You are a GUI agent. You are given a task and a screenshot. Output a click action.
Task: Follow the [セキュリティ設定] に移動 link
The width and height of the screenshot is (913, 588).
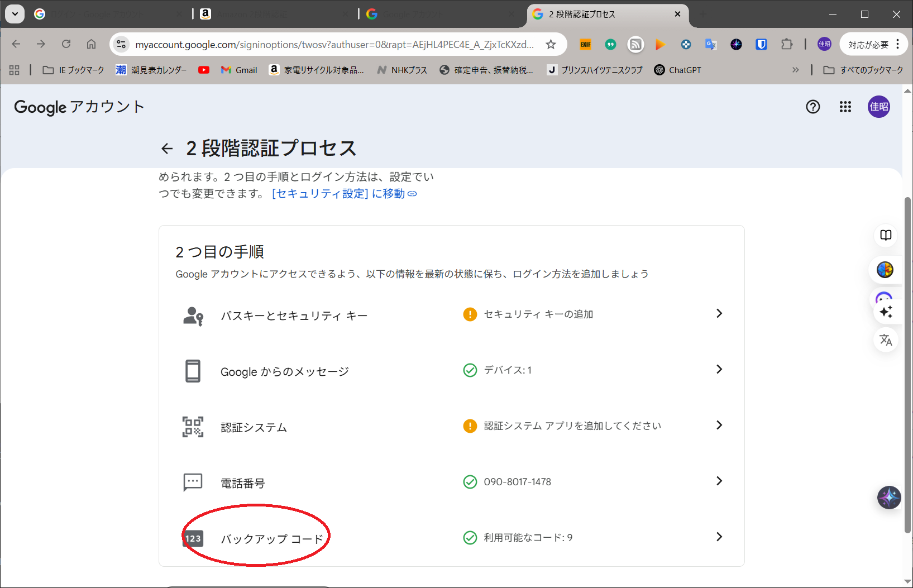click(x=344, y=194)
